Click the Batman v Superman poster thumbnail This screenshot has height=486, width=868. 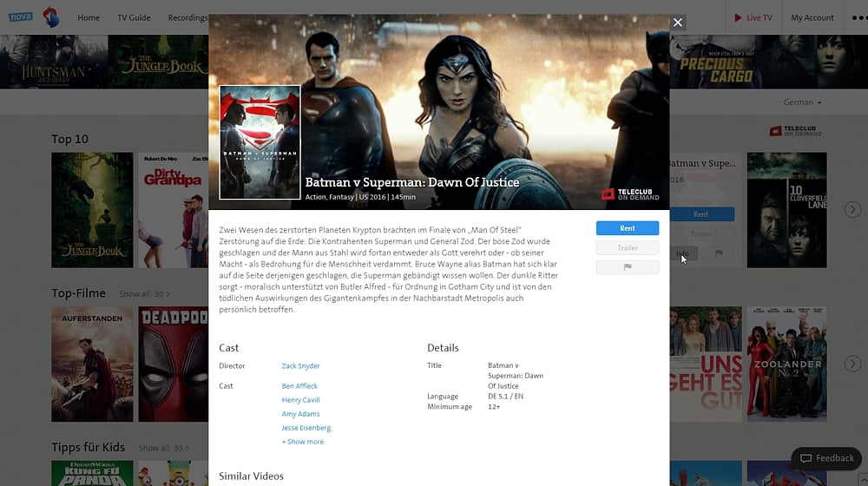coord(260,142)
